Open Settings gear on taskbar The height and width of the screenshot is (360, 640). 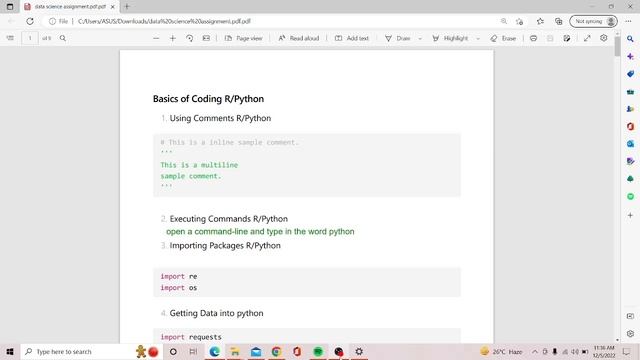pyautogui.click(x=359, y=351)
